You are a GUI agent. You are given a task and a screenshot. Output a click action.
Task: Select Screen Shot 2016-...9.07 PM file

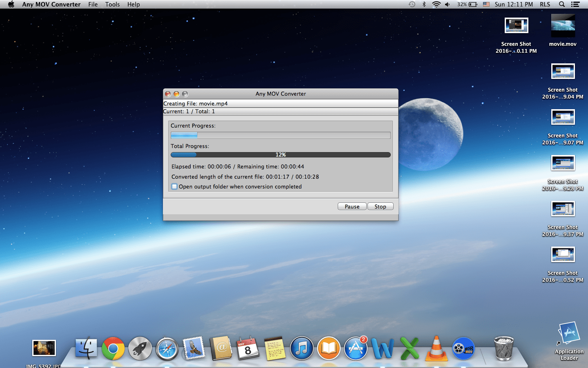tap(563, 127)
